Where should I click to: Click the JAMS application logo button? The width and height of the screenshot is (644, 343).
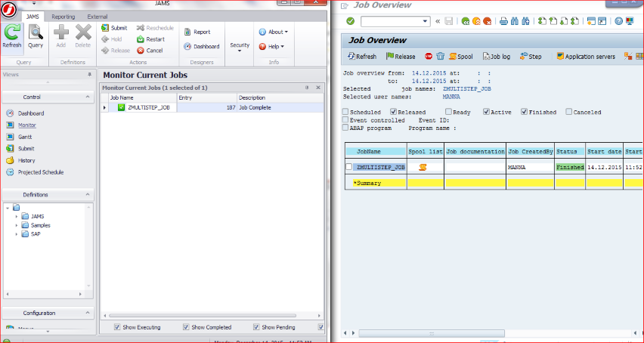click(8, 11)
